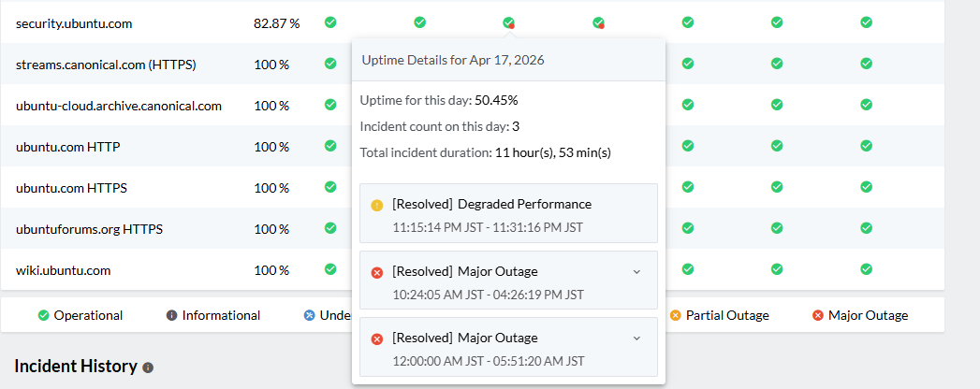Image resolution: width=980 pixels, height=389 pixels.
Task: Click leftmost check icon in streams.canonical.com row
Action: 330,64
